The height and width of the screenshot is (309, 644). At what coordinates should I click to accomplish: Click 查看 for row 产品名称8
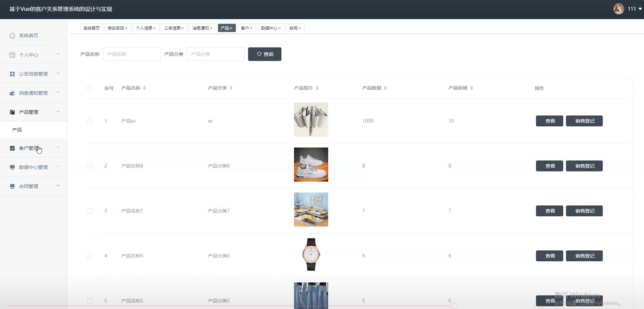point(550,166)
